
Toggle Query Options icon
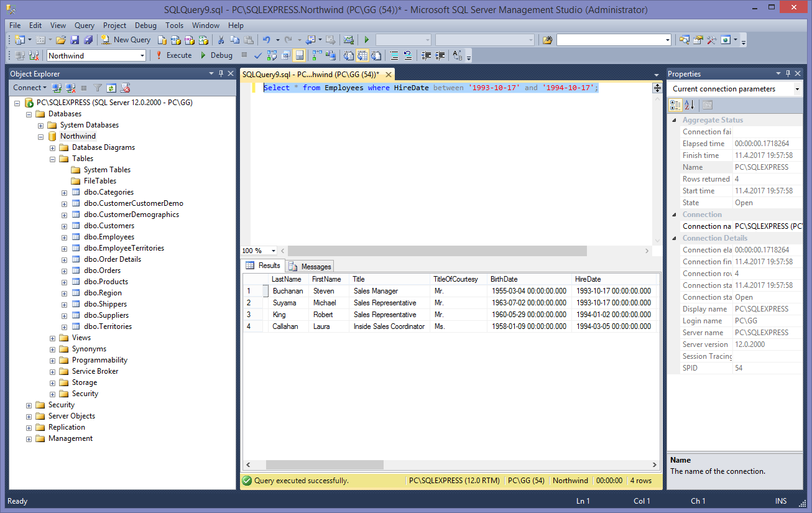[286, 55]
